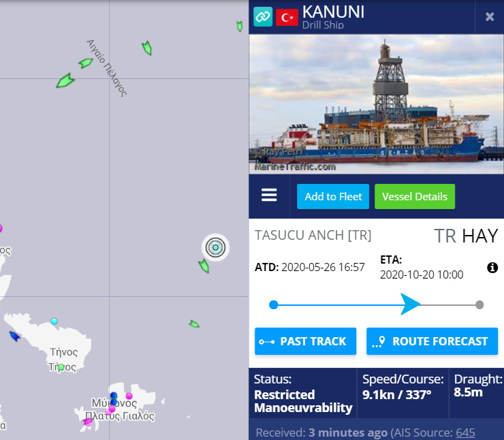The image size is (504, 440).
Task: Click the TR HAY destination port
Action: tap(466, 236)
